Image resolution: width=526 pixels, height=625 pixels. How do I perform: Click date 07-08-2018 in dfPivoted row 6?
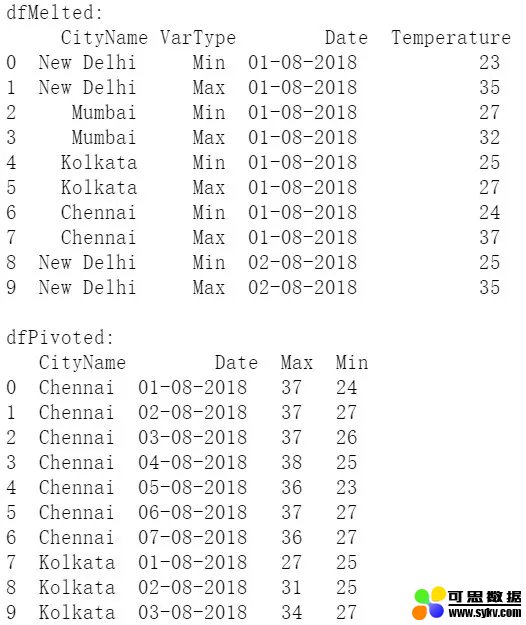[192, 537]
